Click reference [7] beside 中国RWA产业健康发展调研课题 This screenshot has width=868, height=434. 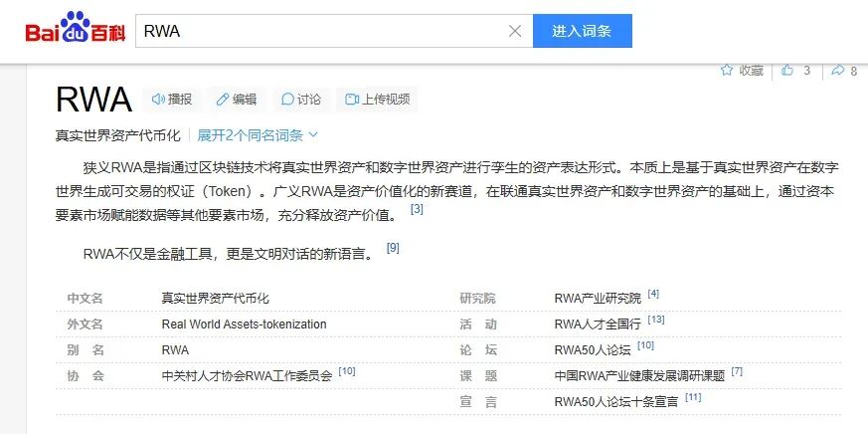point(737,372)
